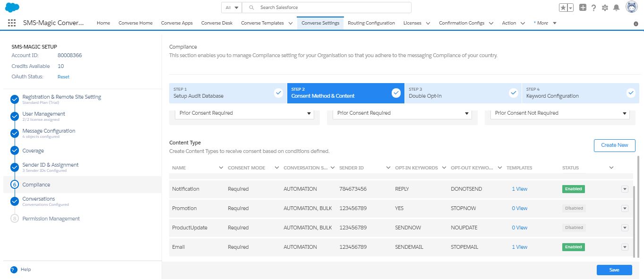Image resolution: width=644 pixels, height=279 pixels.
Task: Open SENDER ID column menu chevron
Action: click(x=388, y=168)
